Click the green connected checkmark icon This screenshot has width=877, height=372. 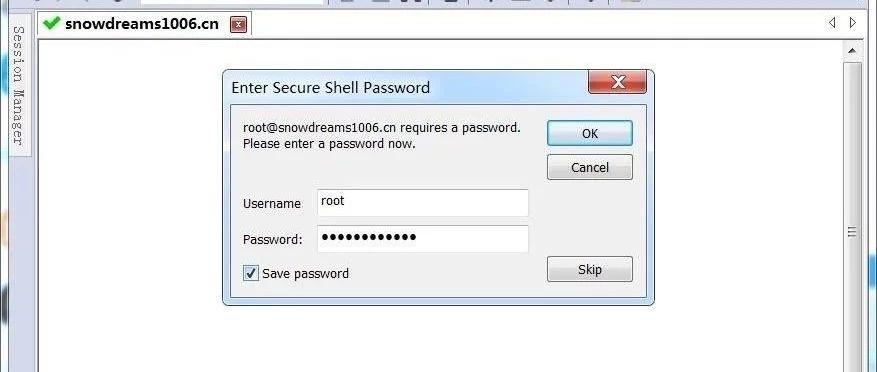(51, 23)
